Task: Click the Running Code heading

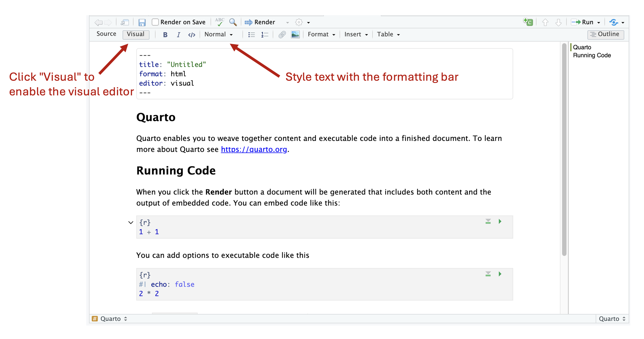Action: [x=176, y=170]
